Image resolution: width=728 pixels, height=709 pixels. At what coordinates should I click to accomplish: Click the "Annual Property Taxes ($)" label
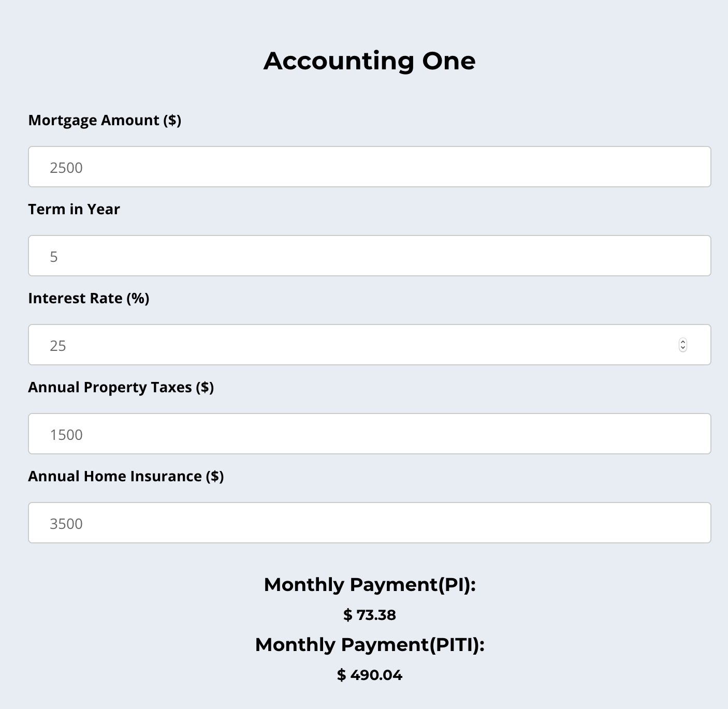tap(121, 387)
